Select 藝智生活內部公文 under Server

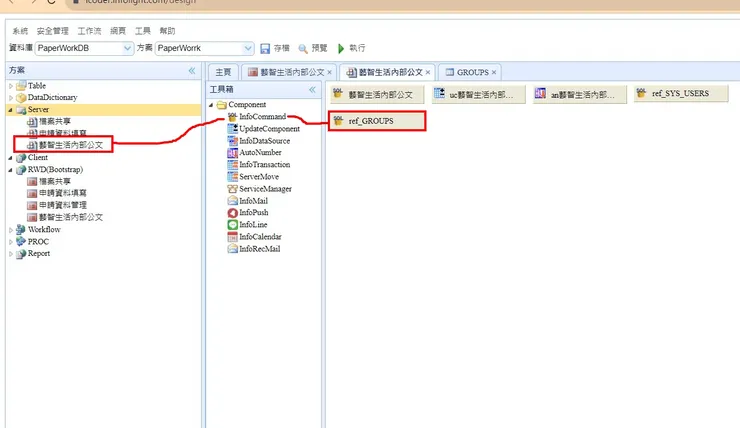pos(65,145)
